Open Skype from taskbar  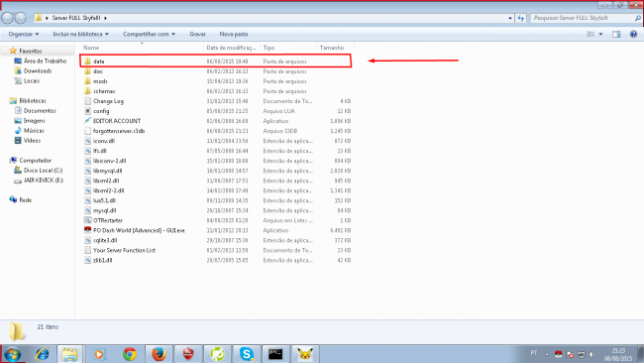[x=247, y=354]
